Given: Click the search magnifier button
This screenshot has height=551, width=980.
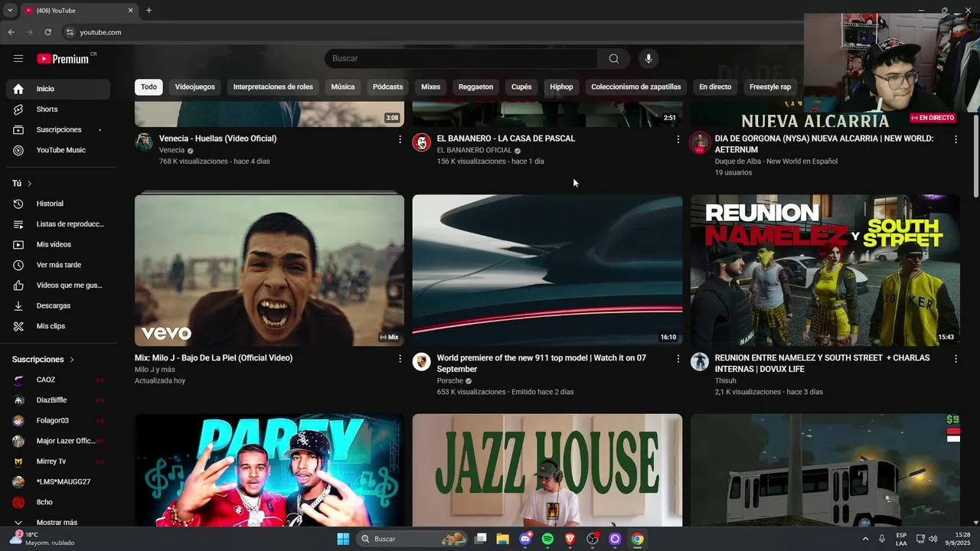Looking at the screenshot, I should [614, 59].
